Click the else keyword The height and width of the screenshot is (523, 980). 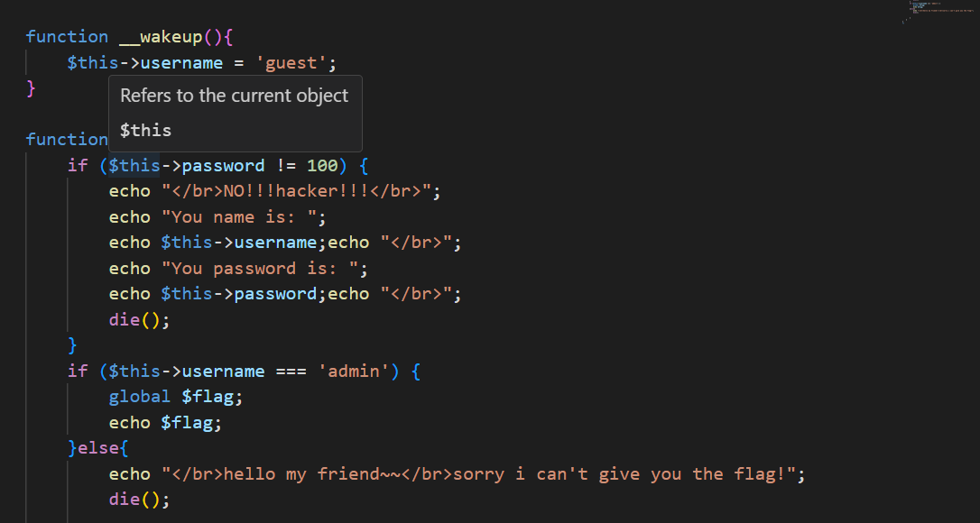tap(98, 449)
